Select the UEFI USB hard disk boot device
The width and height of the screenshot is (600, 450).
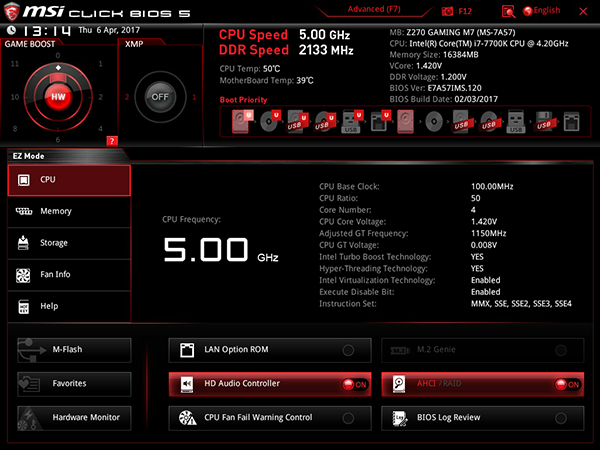(x=297, y=122)
